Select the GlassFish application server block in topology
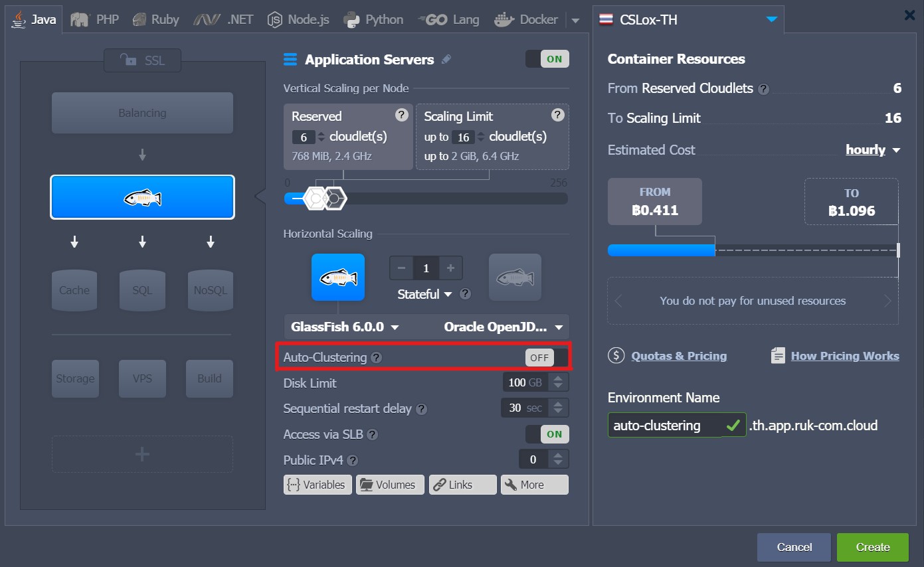The image size is (924, 567). [142, 197]
